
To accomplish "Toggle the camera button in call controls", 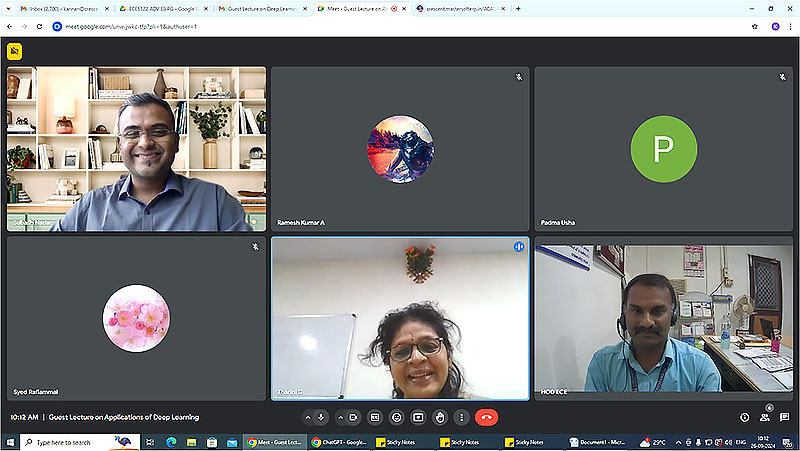I will pos(353,417).
